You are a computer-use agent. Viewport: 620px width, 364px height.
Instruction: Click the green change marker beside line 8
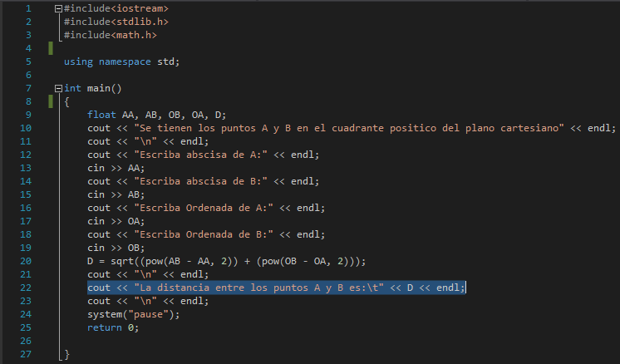point(51,101)
